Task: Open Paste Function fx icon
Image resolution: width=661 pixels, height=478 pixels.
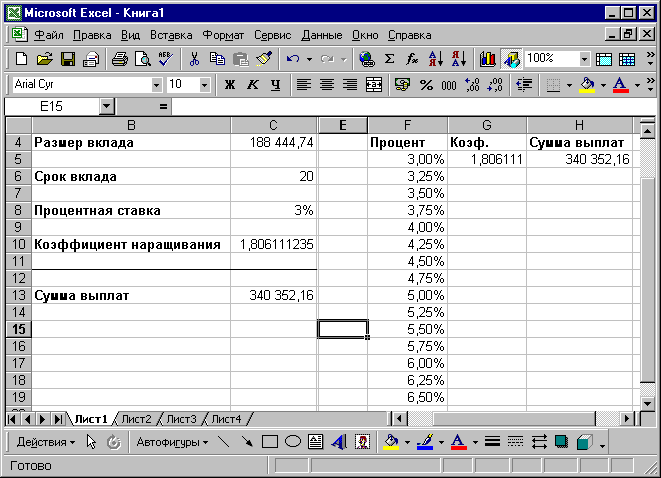Action: pos(412,59)
